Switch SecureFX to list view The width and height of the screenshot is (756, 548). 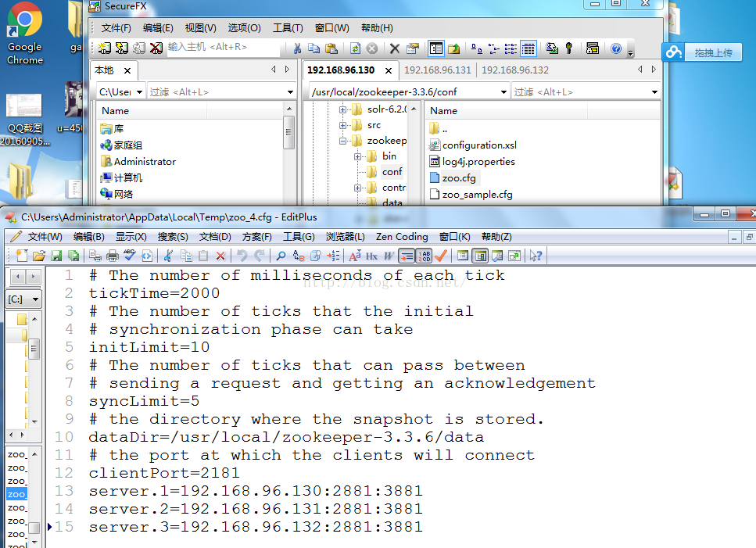coord(511,48)
